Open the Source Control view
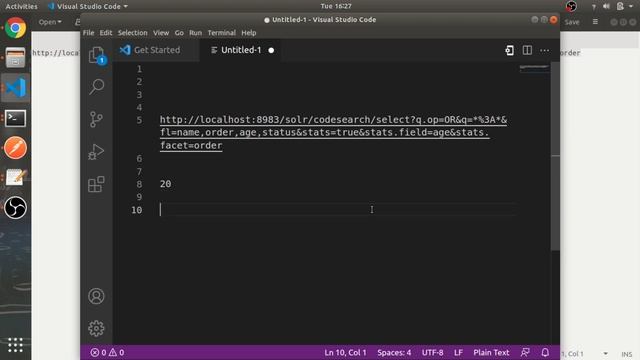The image size is (640, 360). 96,119
